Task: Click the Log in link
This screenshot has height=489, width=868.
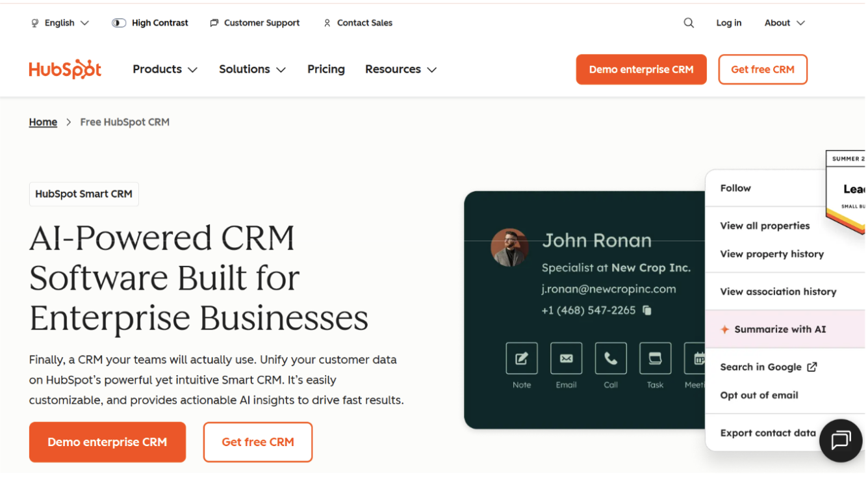Action: (729, 23)
